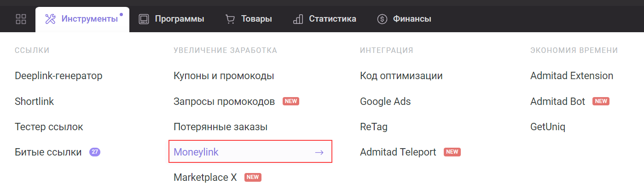The width and height of the screenshot is (644, 196).
Task: Choose Код оптимизации under integration
Action: tap(401, 76)
